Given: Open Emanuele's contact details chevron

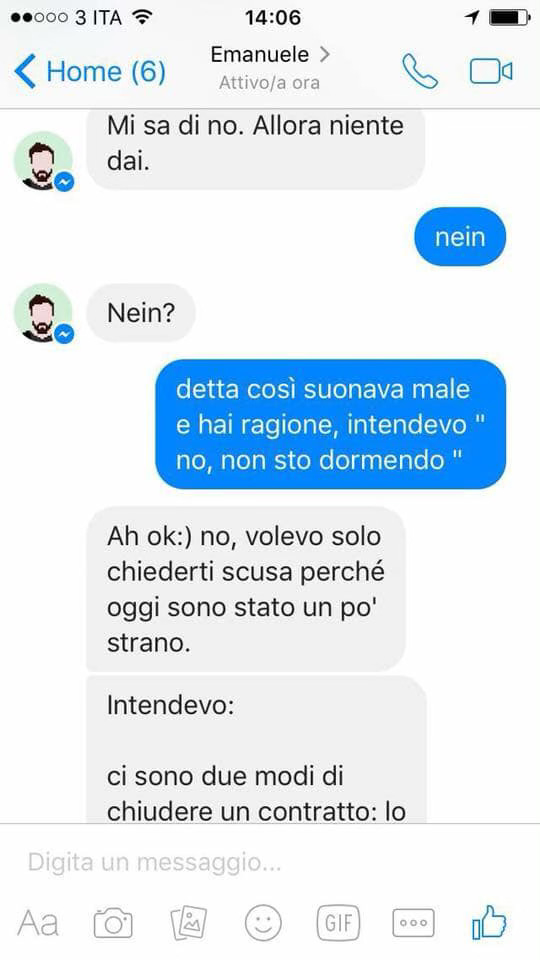Looking at the screenshot, I should pos(324,54).
